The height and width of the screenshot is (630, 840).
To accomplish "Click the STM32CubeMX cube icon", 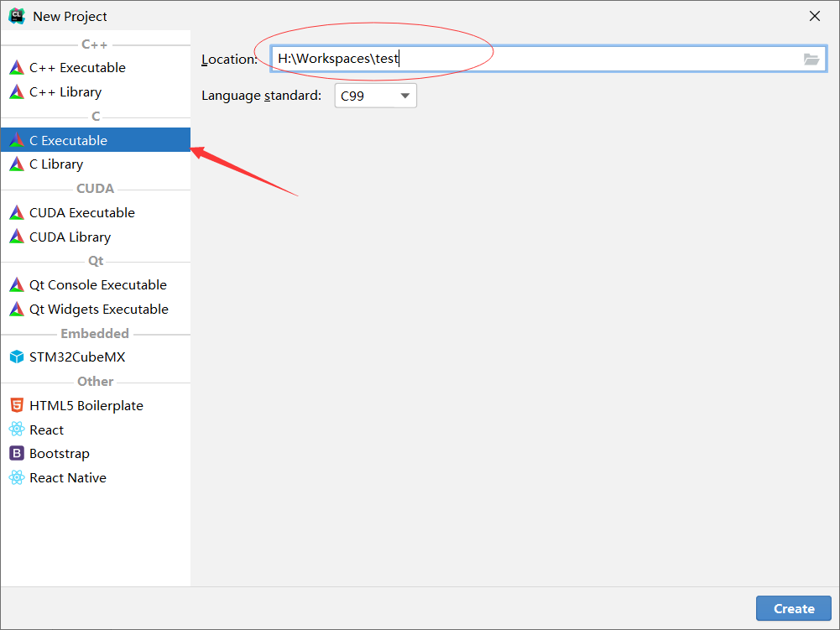I will [17, 357].
